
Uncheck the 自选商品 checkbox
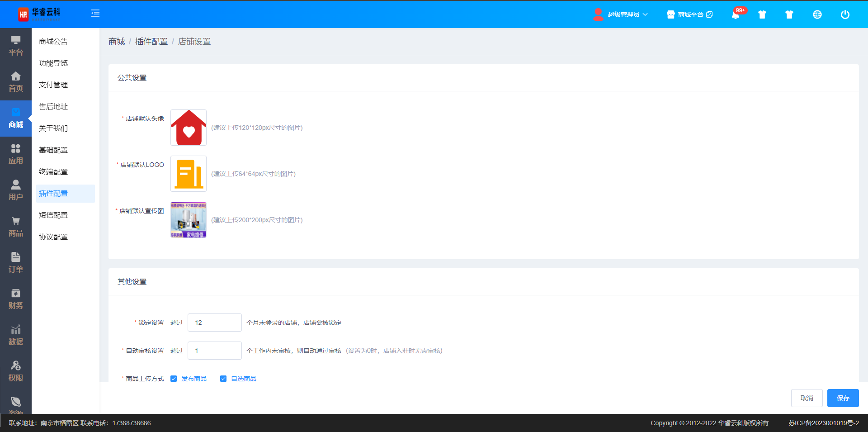223,379
